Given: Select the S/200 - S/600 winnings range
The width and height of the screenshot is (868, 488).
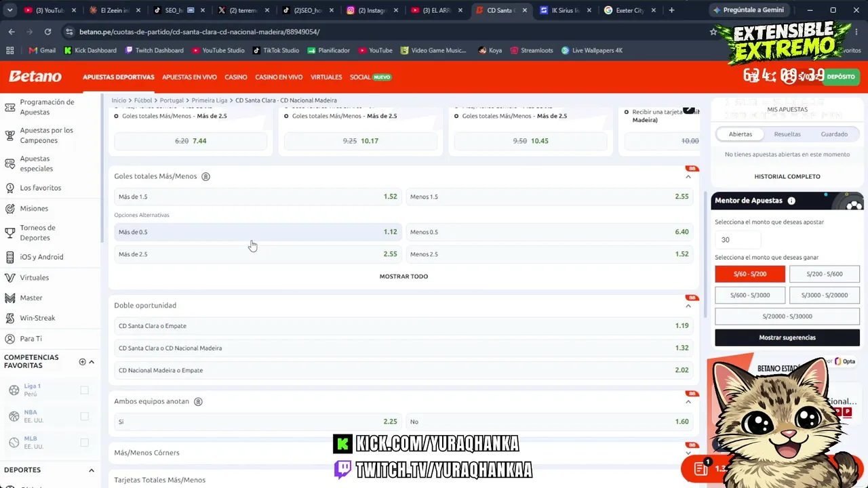Looking at the screenshot, I should click(x=825, y=274).
